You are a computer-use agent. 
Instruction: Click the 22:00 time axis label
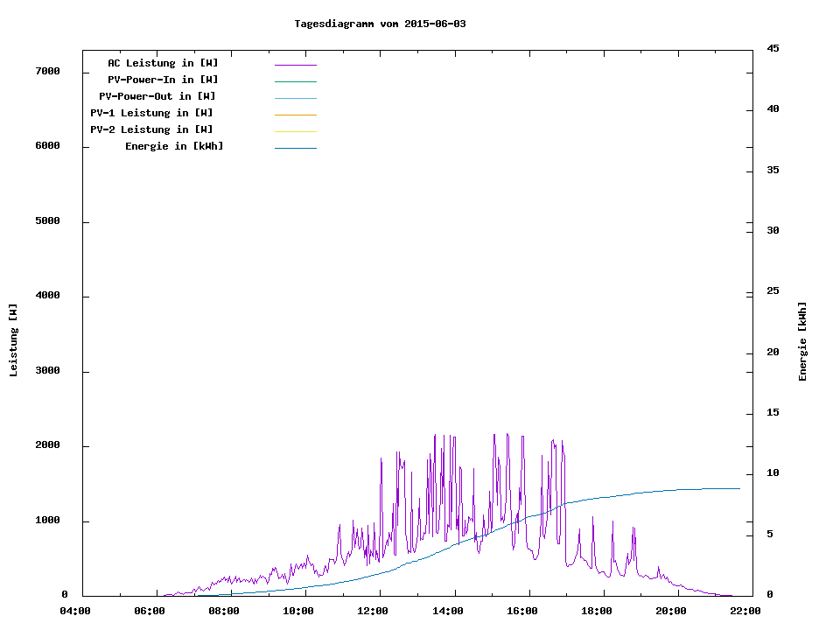[x=745, y=611]
